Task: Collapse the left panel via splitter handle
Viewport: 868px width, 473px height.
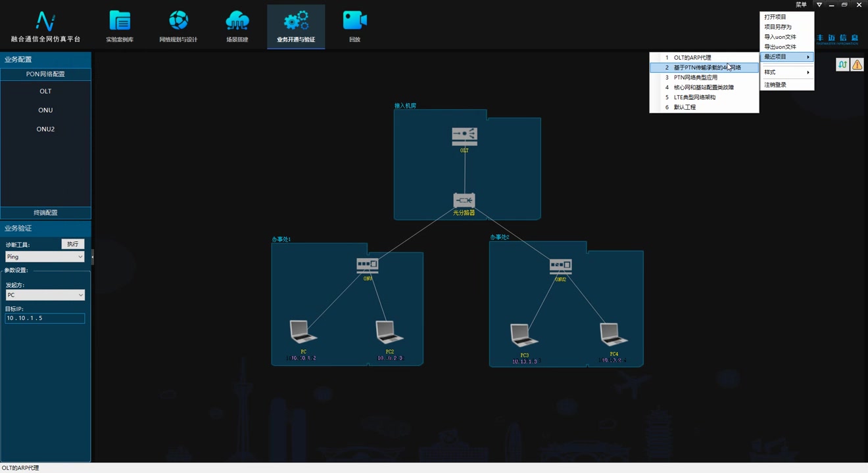Action: pos(92,257)
